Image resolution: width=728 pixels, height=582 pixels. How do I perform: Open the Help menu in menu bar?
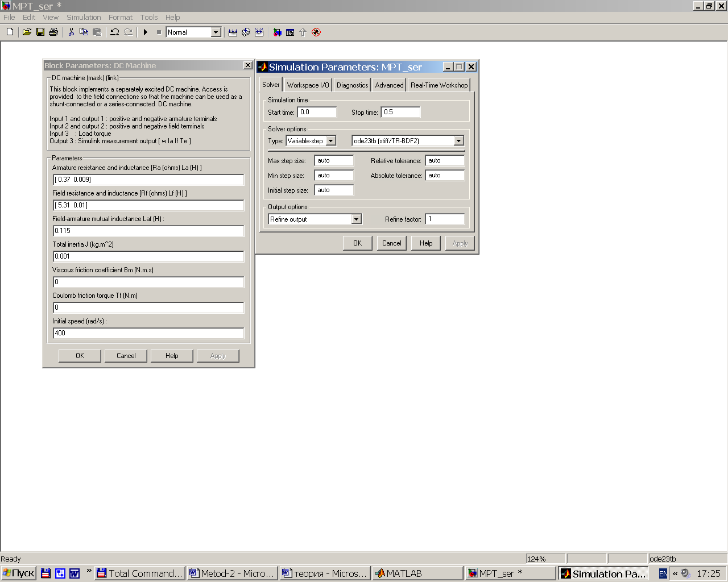tap(173, 18)
